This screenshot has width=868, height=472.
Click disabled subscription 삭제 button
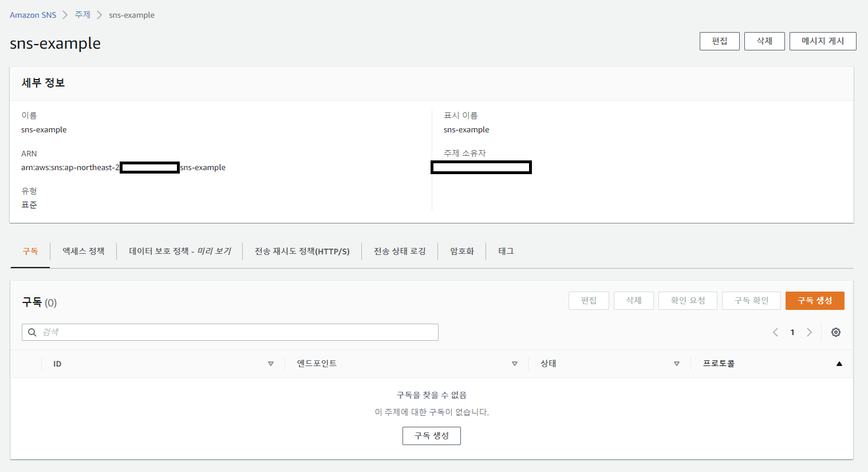pos(634,301)
